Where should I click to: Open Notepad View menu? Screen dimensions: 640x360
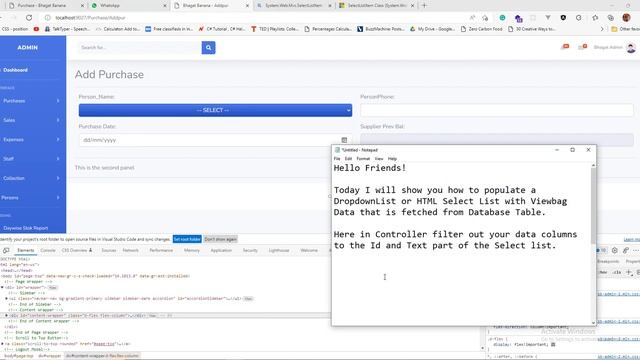point(379,158)
